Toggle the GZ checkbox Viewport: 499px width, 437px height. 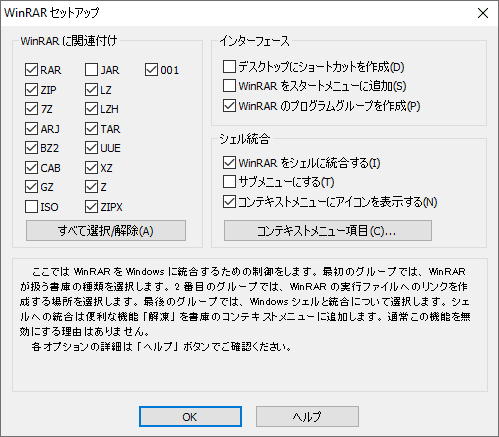(31, 187)
